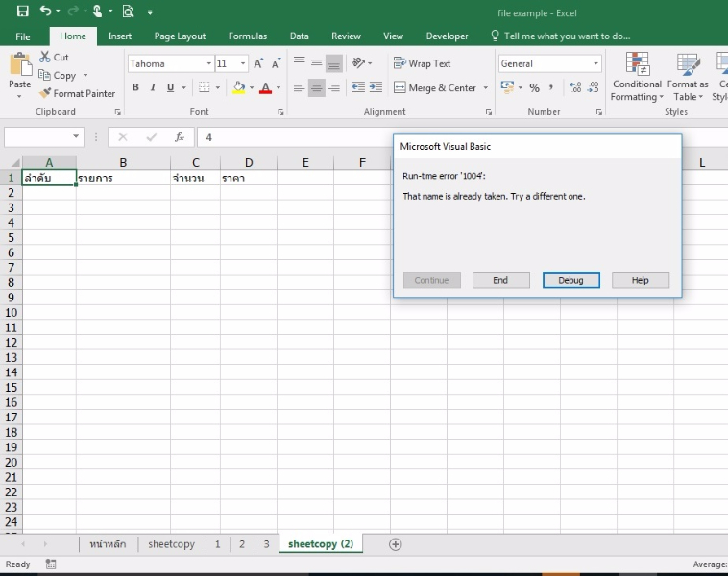Toggle Italic formatting
The height and width of the screenshot is (576, 728).
point(153,87)
